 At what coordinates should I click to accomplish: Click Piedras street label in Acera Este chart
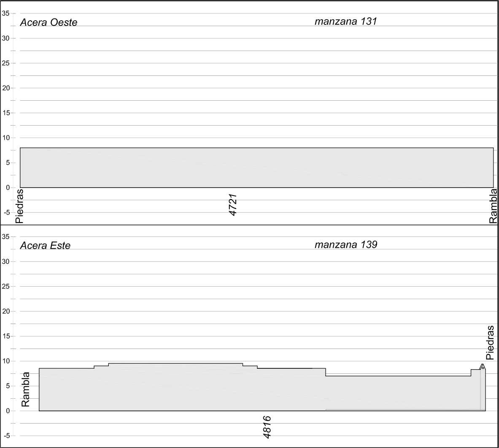click(x=490, y=342)
